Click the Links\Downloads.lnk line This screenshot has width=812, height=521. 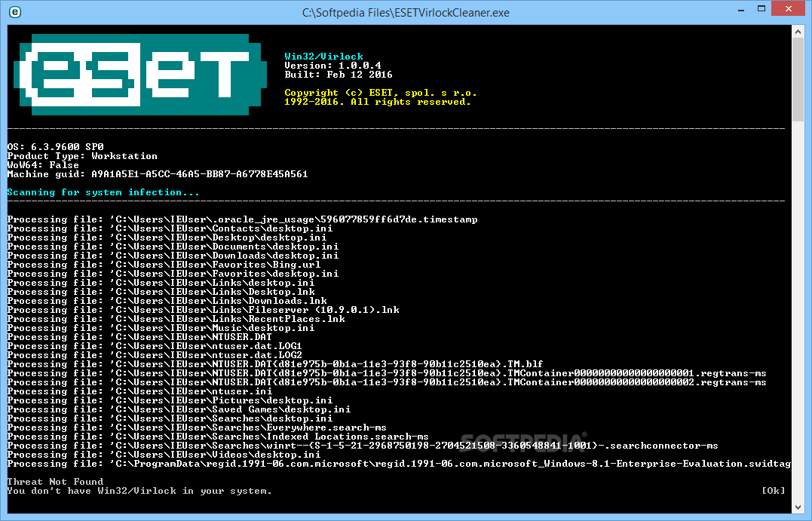167,301
